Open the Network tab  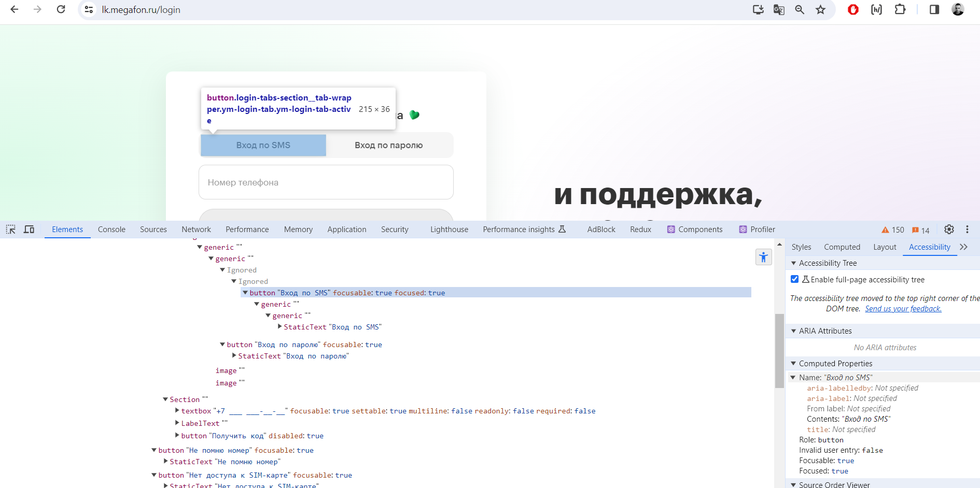tap(196, 229)
